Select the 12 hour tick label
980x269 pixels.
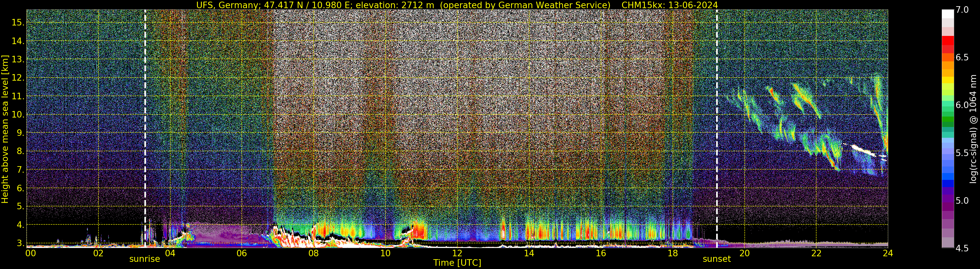457,253
